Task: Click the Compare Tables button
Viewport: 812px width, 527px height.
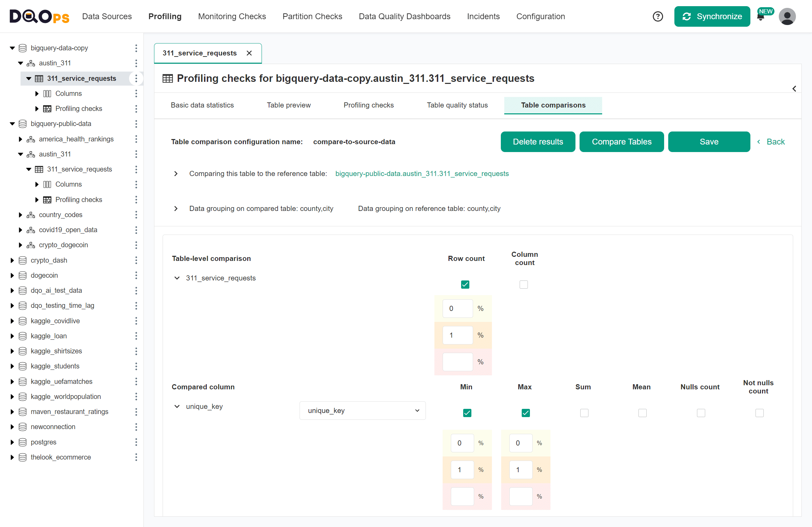Action: (x=622, y=142)
